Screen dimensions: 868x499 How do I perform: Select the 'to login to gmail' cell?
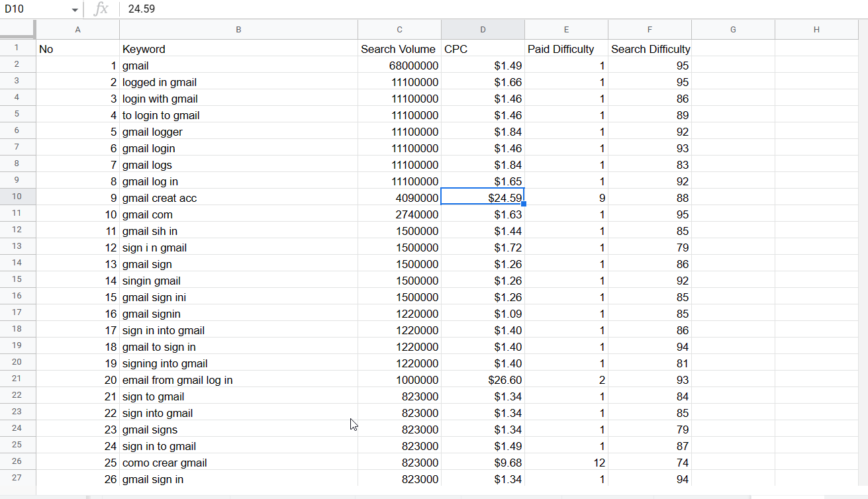pyautogui.click(x=238, y=115)
